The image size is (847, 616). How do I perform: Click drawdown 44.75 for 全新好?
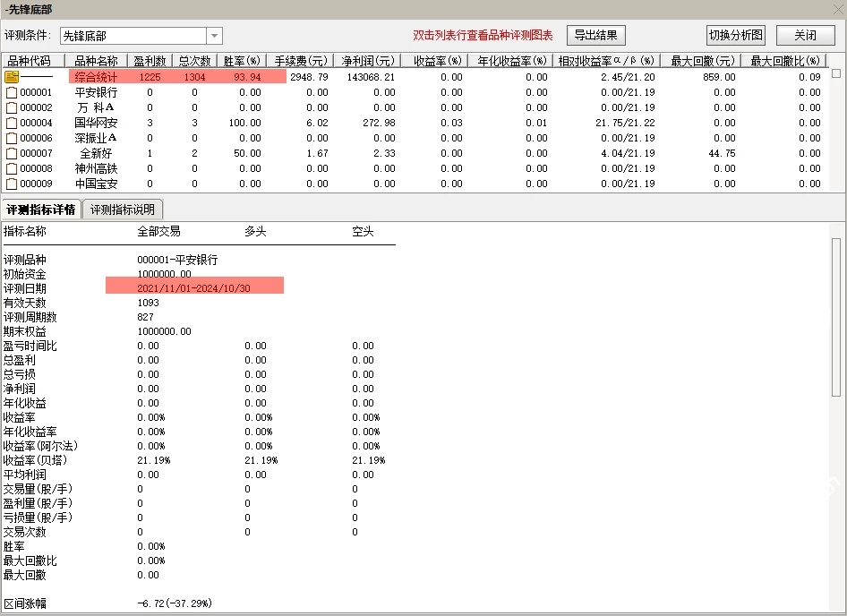tap(722, 153)
